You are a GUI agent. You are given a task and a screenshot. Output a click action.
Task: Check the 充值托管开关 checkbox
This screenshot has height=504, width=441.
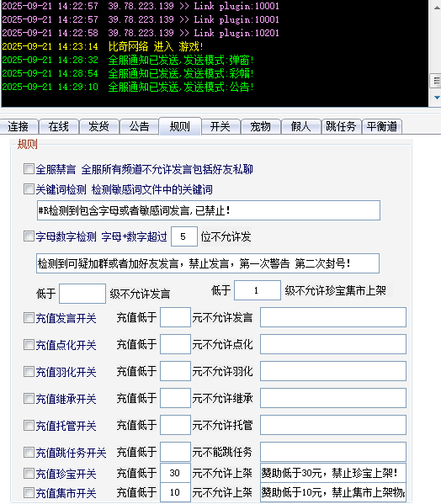point(29,426)
